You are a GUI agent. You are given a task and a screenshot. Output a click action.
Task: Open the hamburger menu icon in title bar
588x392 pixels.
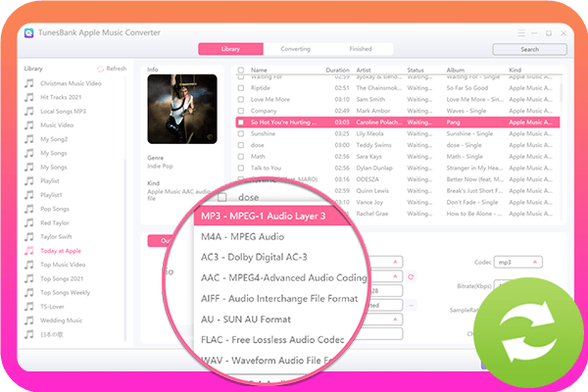pos(521,33)
